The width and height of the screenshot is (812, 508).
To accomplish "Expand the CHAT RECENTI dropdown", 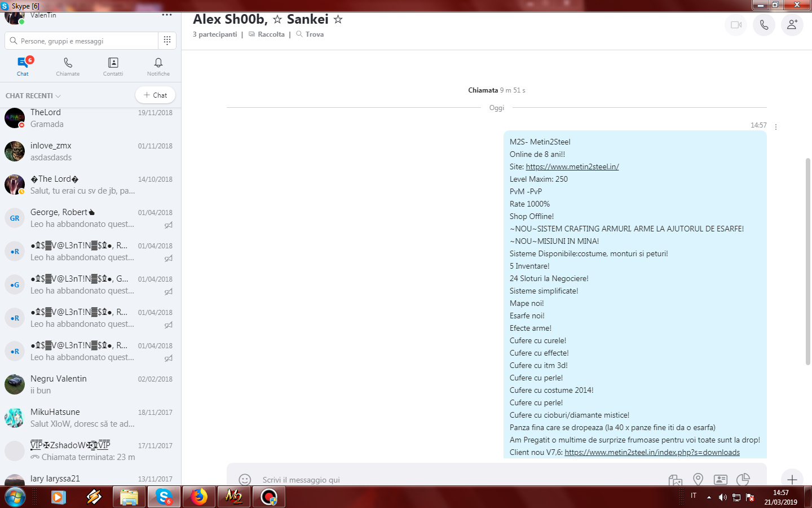I will point(33,95).
